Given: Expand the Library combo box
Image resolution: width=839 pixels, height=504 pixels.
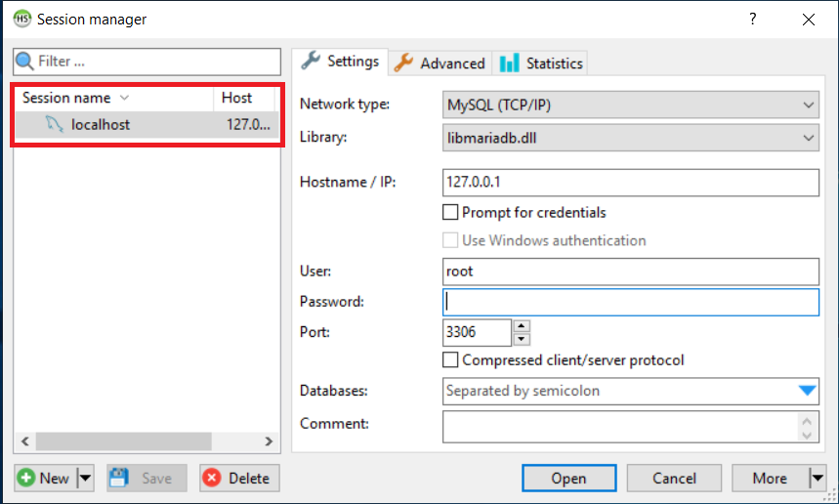Looking at the screenshot, I should pos(630,138).
